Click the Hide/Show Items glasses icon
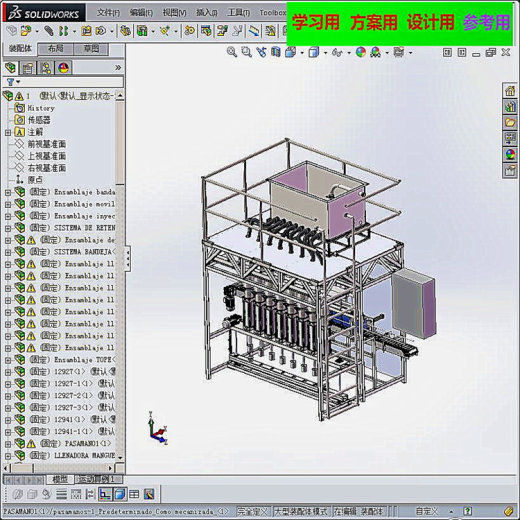Screen dimensions: 520x520 [x=337, y=52]
